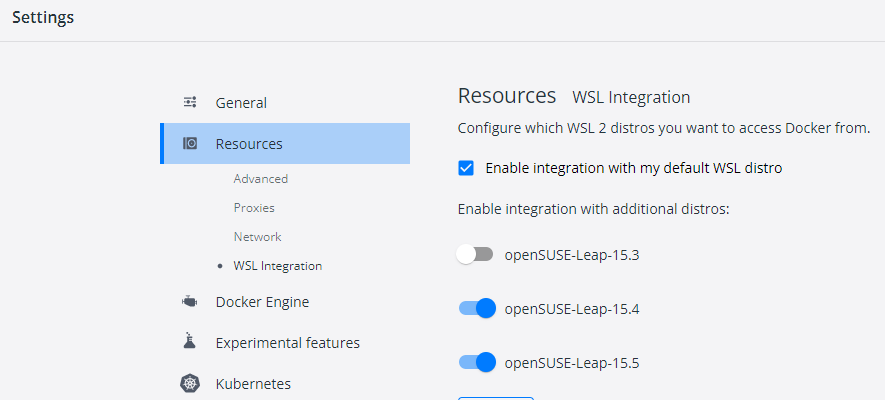Click the General sliders icon
Viewport: 885px width, 400px height.
tap(190, 102)
